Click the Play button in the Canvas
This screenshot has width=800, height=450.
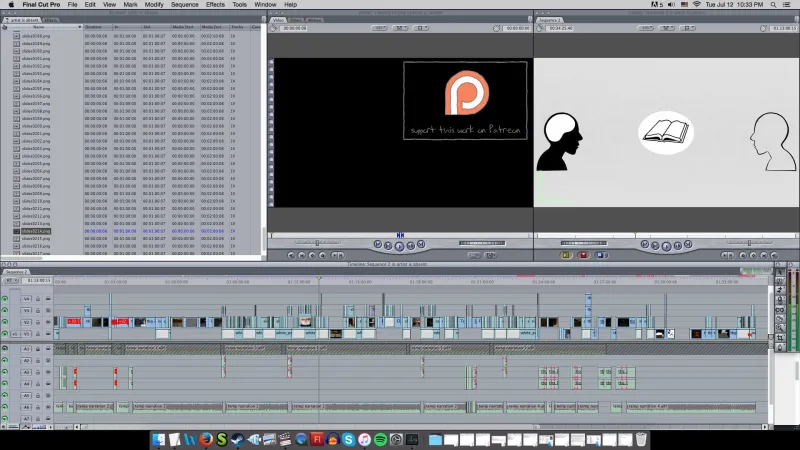click(665, 244)
